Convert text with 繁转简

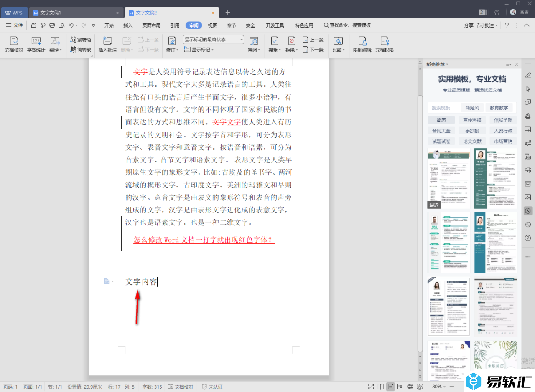81,40
